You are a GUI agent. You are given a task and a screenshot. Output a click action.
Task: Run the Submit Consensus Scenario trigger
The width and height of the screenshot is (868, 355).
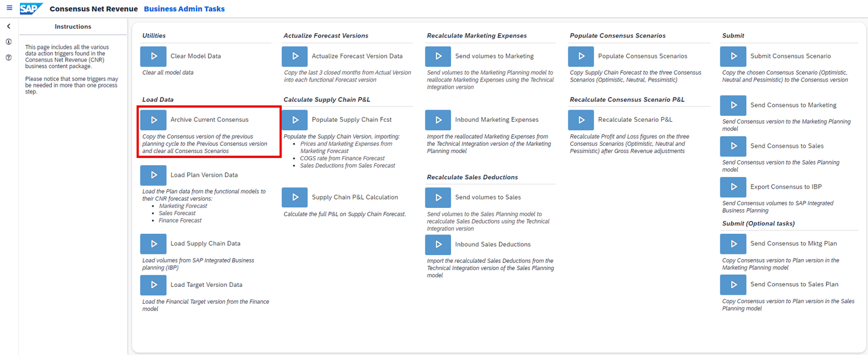coord(733,56)
